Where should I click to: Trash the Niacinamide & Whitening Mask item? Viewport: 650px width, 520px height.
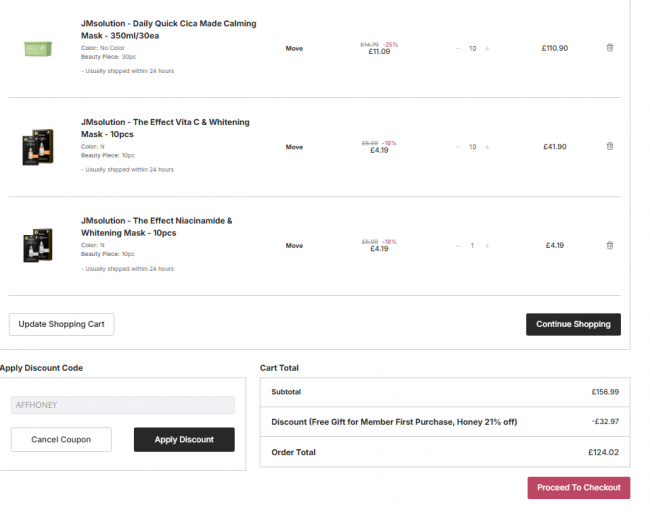pos(610,245)
